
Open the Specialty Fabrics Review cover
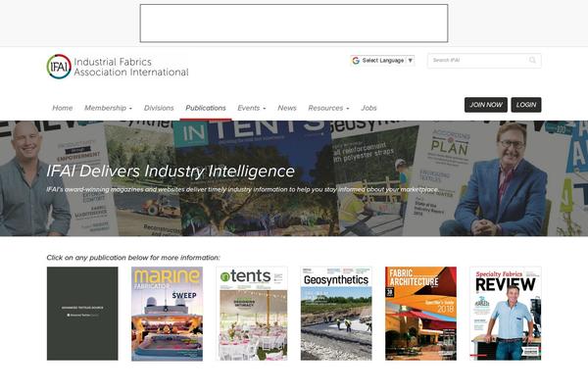(506, 314)
